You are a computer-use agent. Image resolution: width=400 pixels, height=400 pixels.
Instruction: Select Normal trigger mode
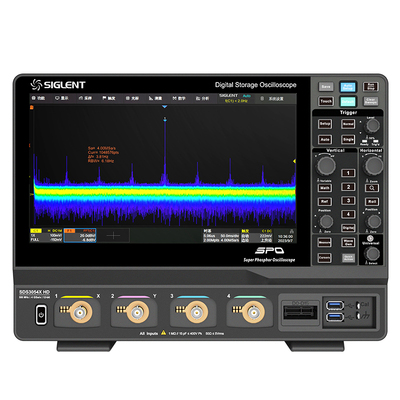click(x=348, y=124)
